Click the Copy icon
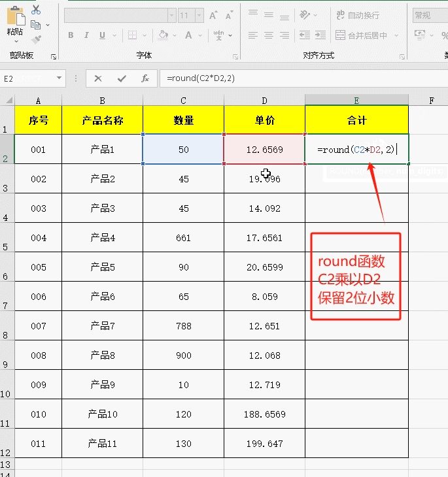 pos(35,25)
